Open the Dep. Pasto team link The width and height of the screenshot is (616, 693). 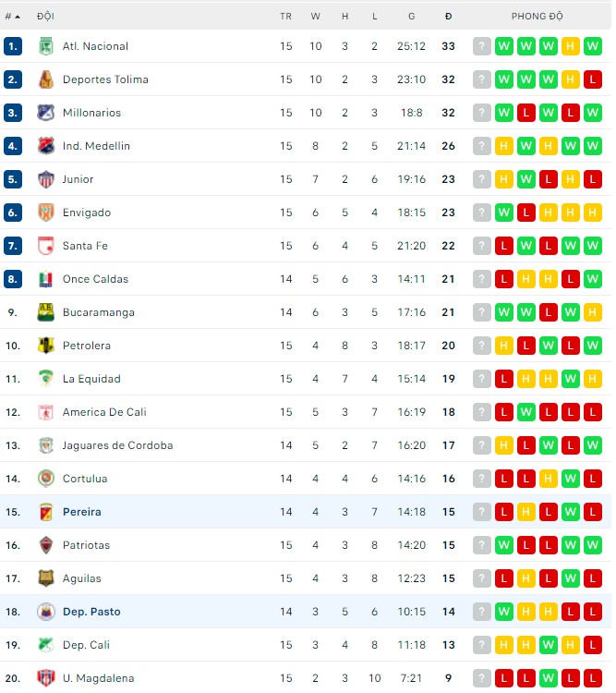[x=91, y=612]
